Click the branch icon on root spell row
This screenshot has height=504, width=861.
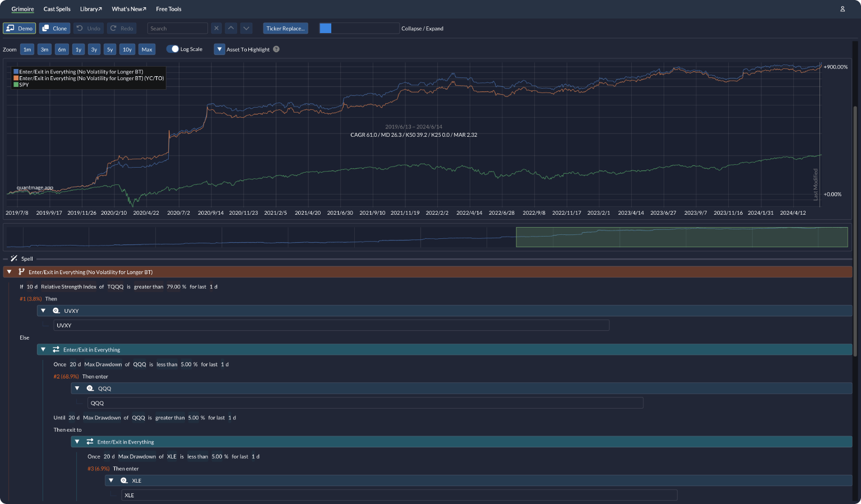pyautogui.click(x=21, y=272)
